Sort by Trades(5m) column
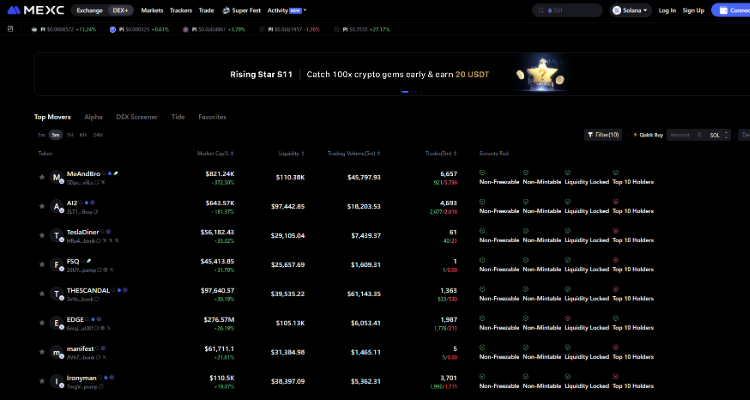The image size is (750, 400). click(x=441, y=154)
